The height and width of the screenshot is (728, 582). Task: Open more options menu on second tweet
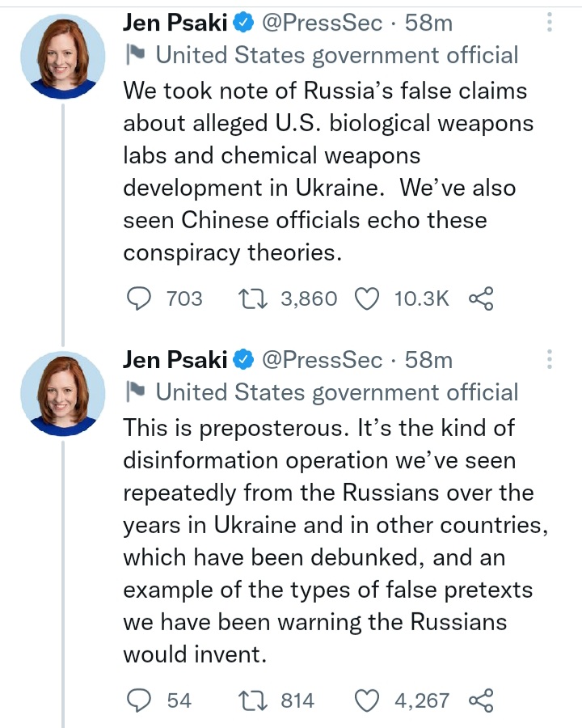550,359
